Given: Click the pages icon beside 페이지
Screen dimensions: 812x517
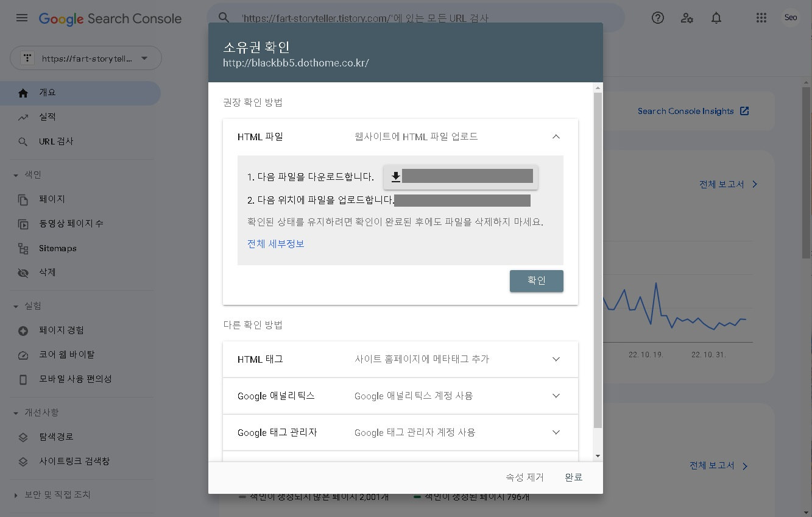Looking at the screenshot, I should tap(23, 199).
